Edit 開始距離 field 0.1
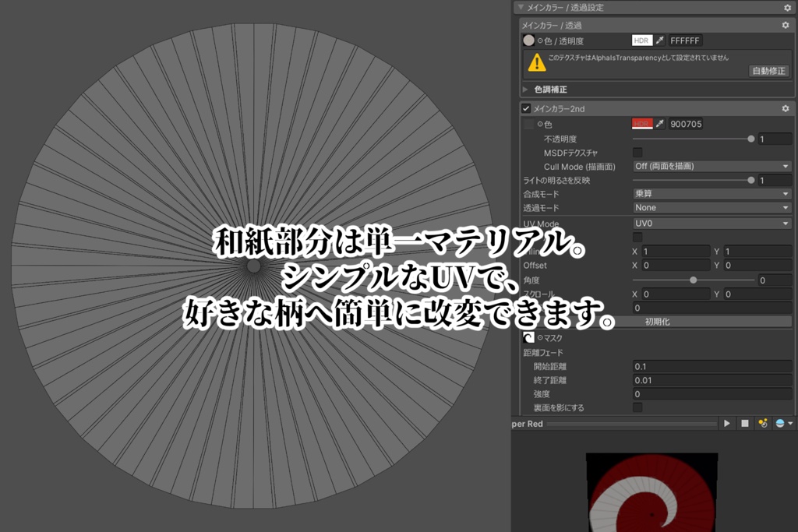The width and height of the screenshot is (798, 532). pyautogui.click(x=712, y=366)
